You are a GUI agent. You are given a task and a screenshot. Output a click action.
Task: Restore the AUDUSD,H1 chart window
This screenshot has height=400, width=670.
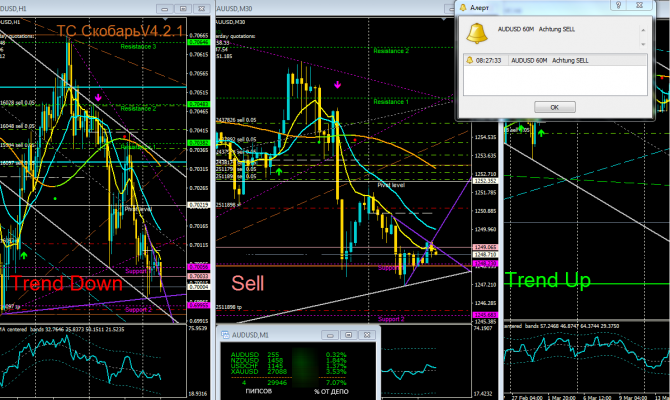point(183,9)
